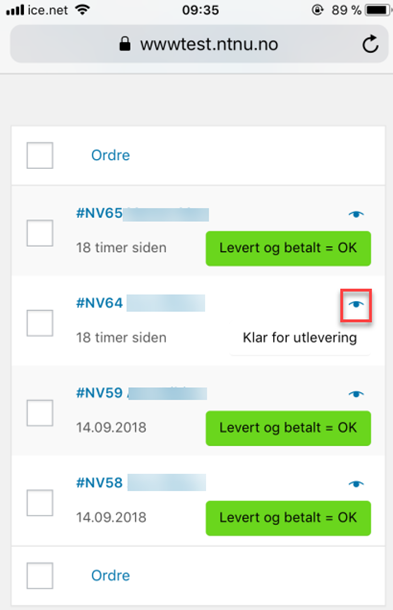The height and width of the screenshot is (610, 393).
Task: Tick the checkbox for order #NV64
Action: point(40,323)
